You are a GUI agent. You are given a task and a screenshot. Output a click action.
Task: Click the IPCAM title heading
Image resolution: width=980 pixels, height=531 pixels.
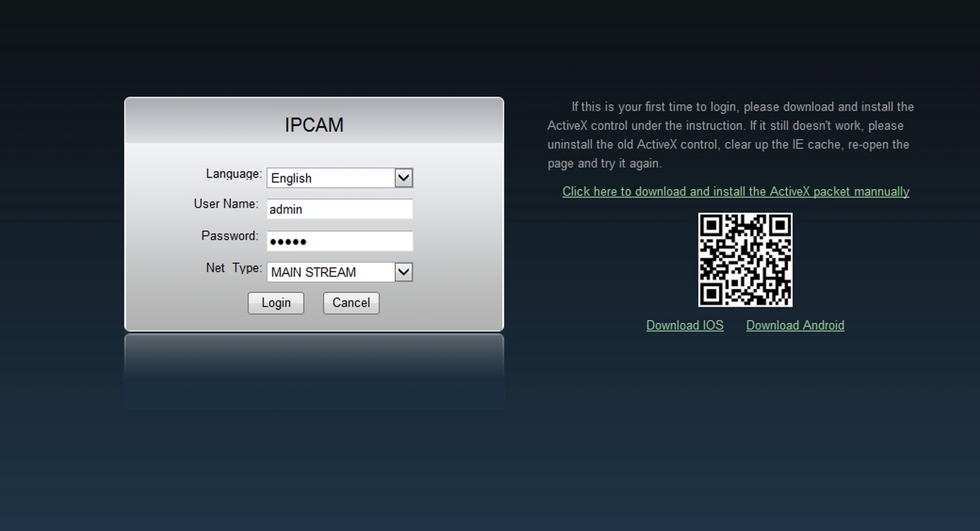pyautogui.click(x=314, y=125)
